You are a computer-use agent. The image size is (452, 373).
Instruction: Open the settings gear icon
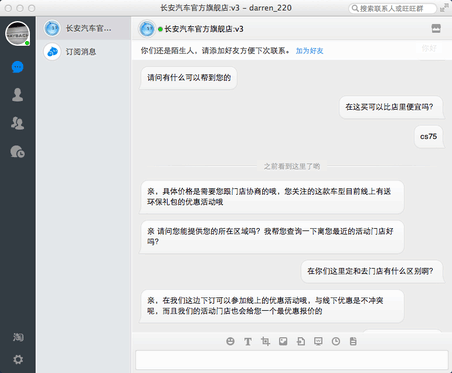pos(18,359)
